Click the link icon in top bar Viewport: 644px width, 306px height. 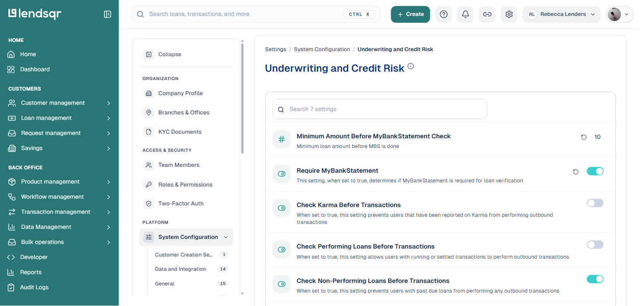click(x=487, y=14)
